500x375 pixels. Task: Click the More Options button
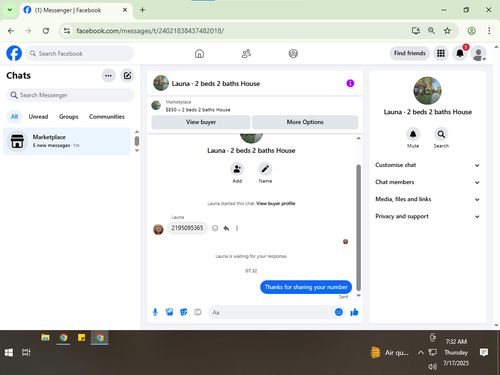coord(305,122)
